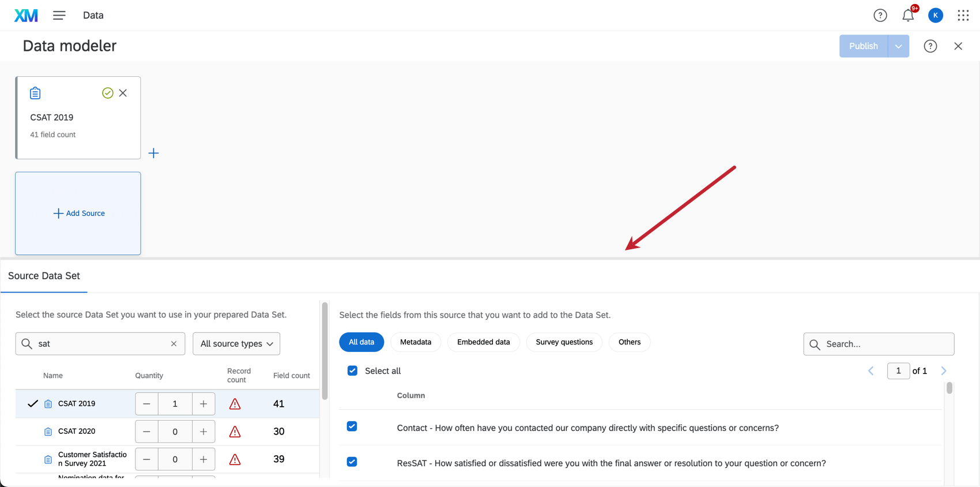Click warning icon for CSAT 2020 record count
Screen dimensions: 980x487
point(235,432)
